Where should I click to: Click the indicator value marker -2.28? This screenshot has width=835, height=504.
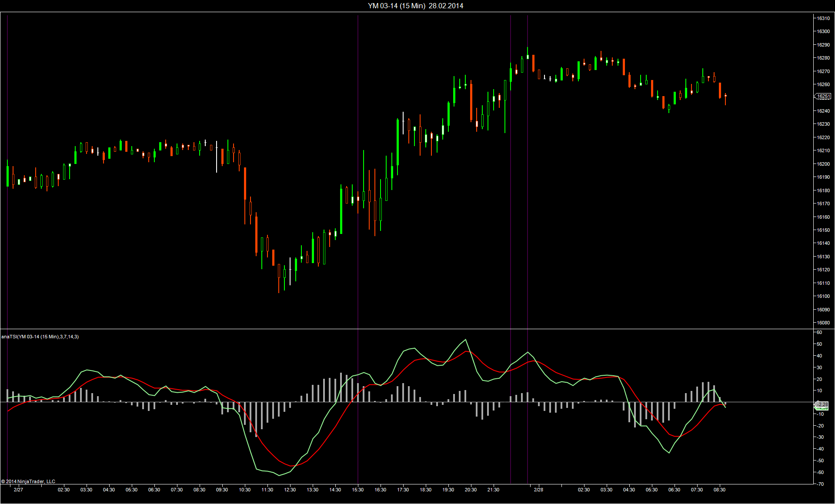[x=822, y=404]
